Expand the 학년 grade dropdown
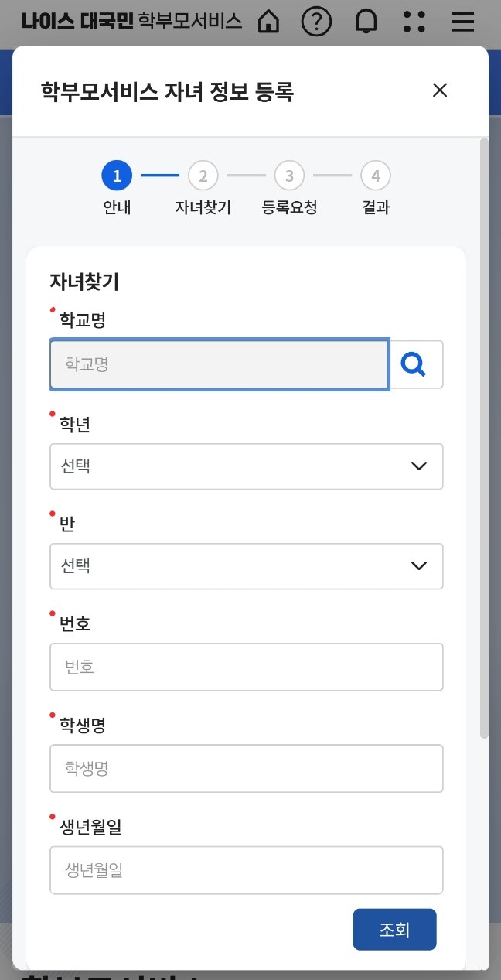501x980 pixels. 246,466
